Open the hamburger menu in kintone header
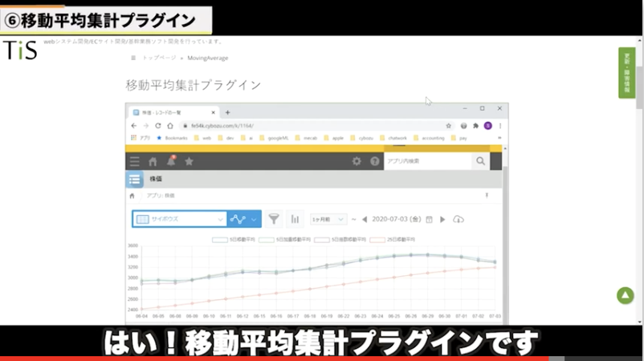Screen dimensions: 644x361 pyautogui.click(x=134, y=161)
